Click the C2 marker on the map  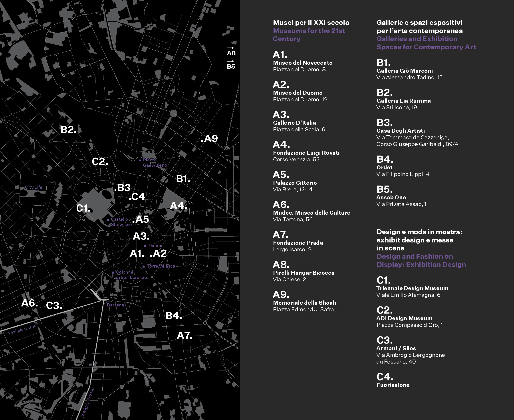(x=100, y=162)
